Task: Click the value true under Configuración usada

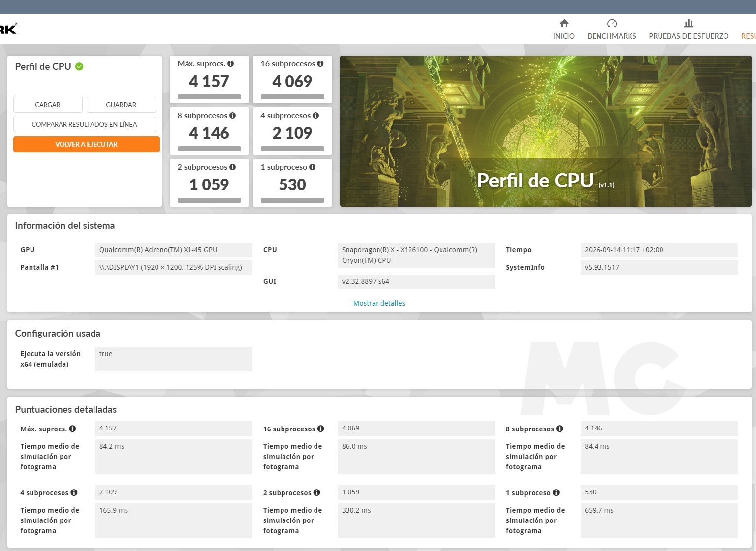Action: pyautogui.click(x=174, y=359)
